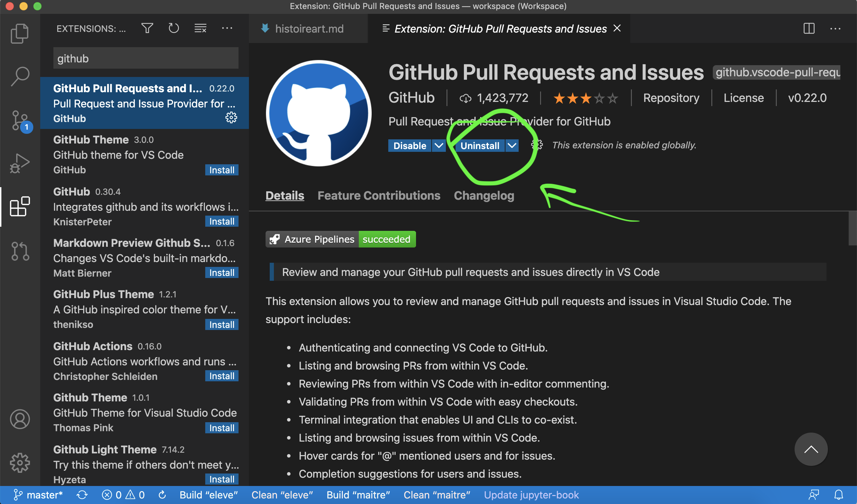Select GitHub Pull Requests and Issues list item
The height and width of the screenshot is (504, 857).
(x=145, y=103)
